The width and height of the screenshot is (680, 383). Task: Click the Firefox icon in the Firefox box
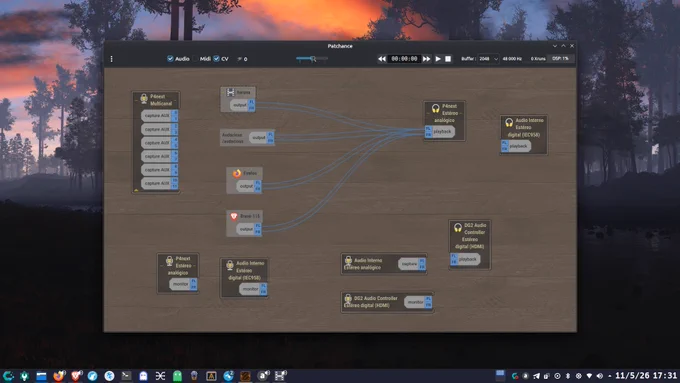[x=237, y=173]
